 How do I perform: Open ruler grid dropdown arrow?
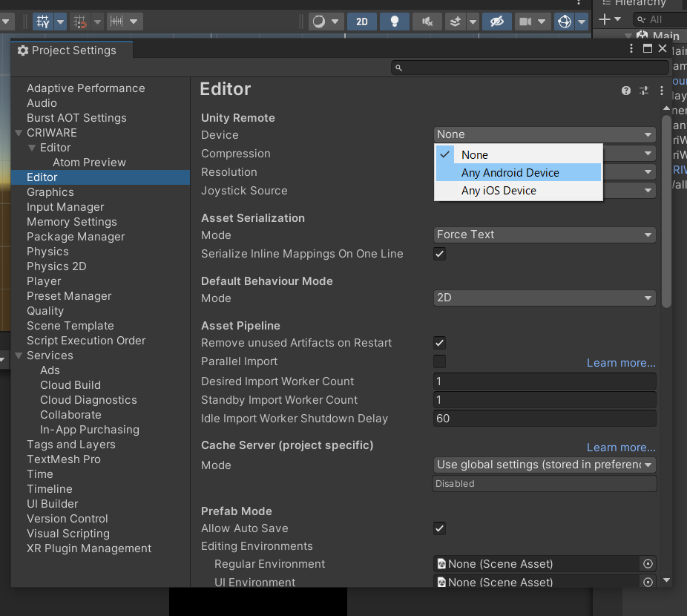point(134,22)
